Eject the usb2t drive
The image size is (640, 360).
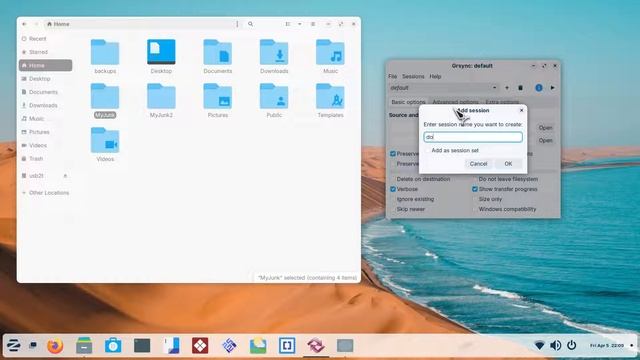pos(65,176)
